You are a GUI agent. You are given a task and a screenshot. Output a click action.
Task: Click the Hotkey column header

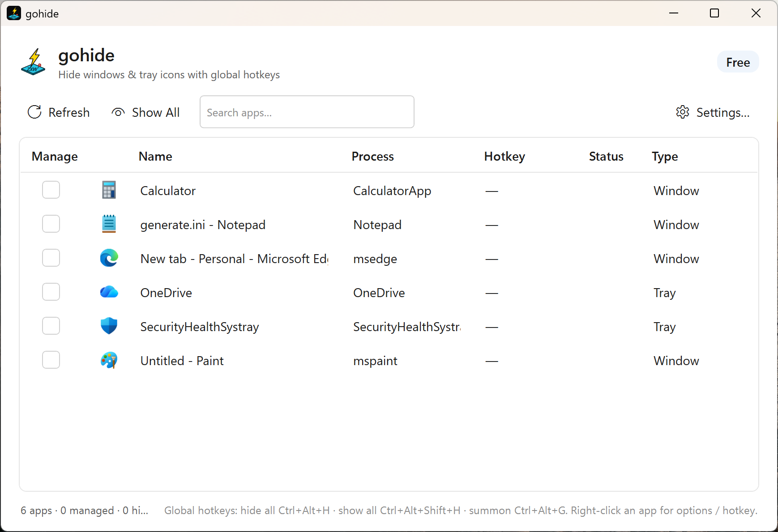(504, 156)
